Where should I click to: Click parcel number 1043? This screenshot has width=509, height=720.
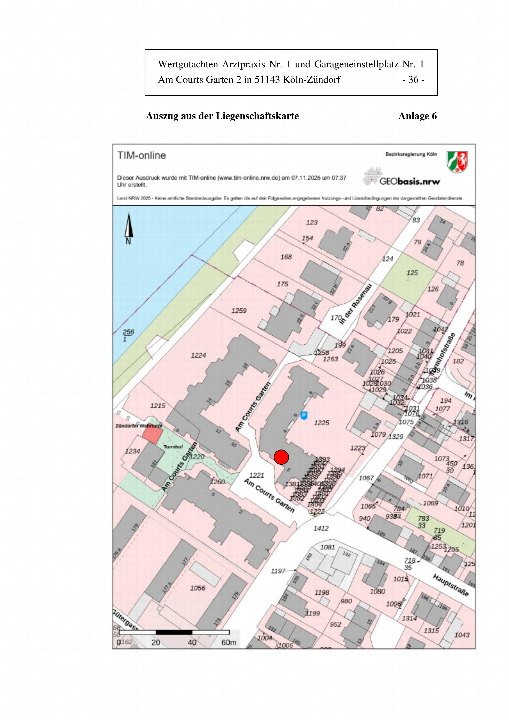coord(462,635)
